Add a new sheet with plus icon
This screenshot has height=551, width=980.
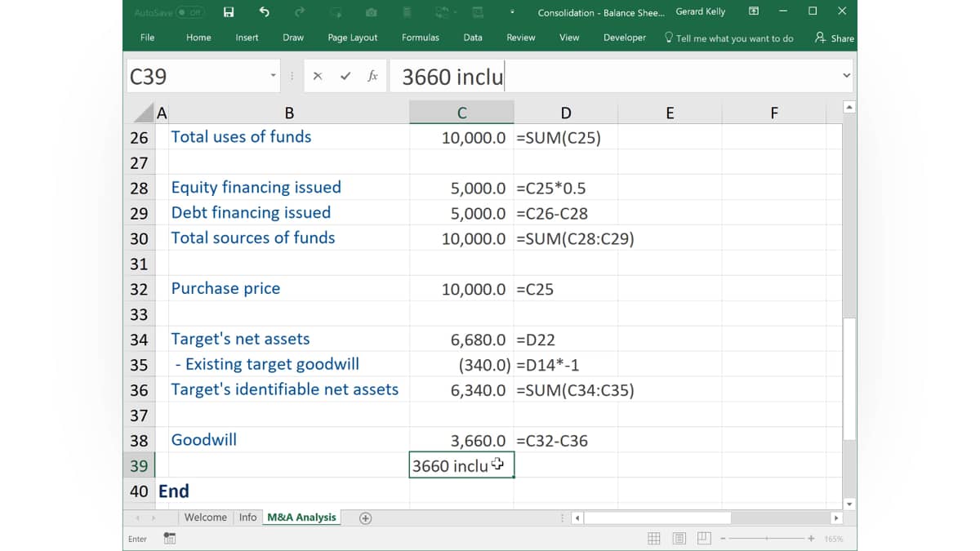point(366,518)
